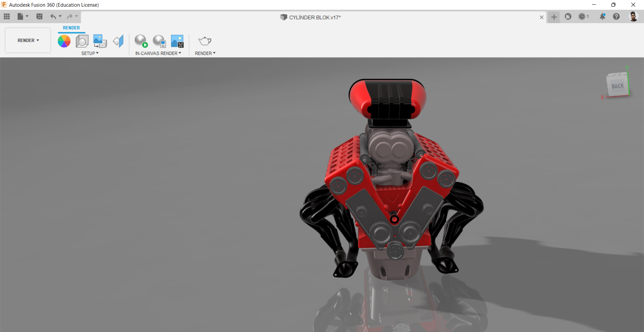Open Extensions refresh icon
This screenshot has width=644, height=332.
(568, 16)
